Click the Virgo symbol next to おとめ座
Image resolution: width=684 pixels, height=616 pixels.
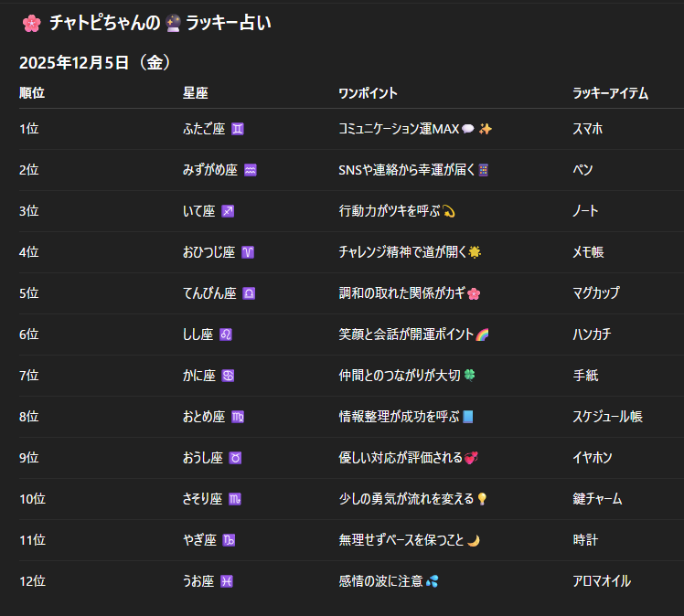point(238,417)
